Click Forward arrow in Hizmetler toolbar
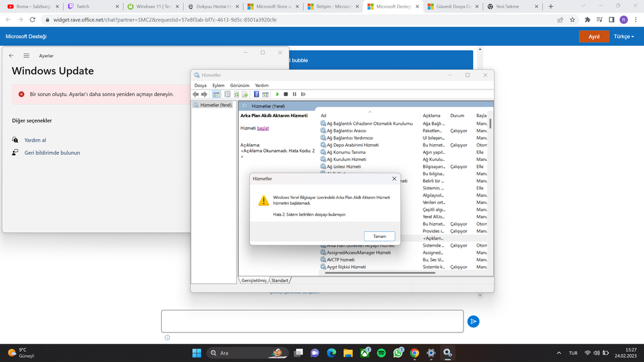This screenshot has width=644, height=362. tap(204, 95)
